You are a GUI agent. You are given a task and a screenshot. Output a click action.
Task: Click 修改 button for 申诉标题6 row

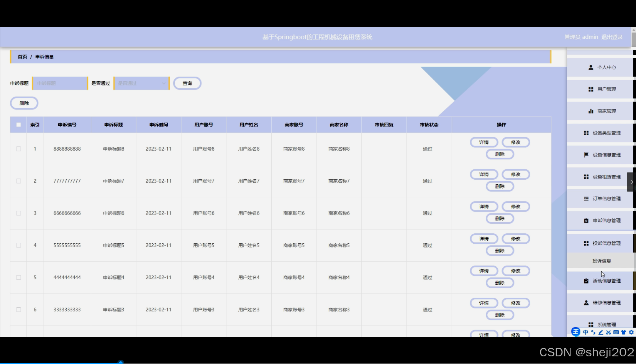coord(516,207)
